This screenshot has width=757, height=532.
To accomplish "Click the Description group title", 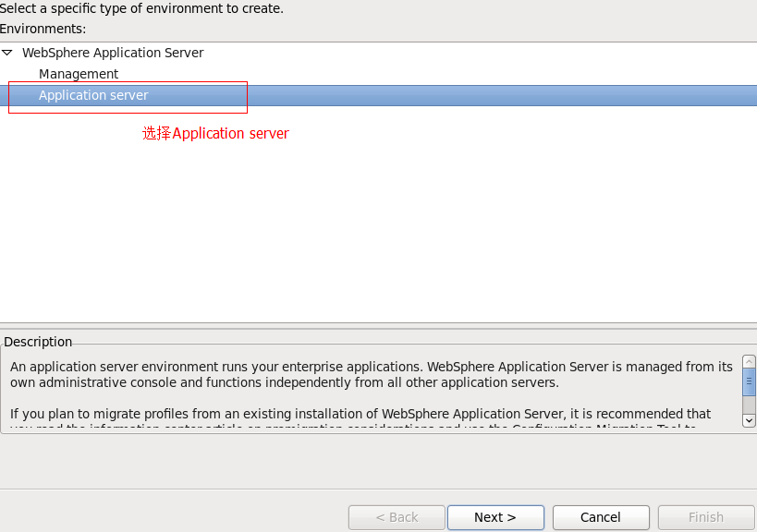I will click(x=38, y=342).
